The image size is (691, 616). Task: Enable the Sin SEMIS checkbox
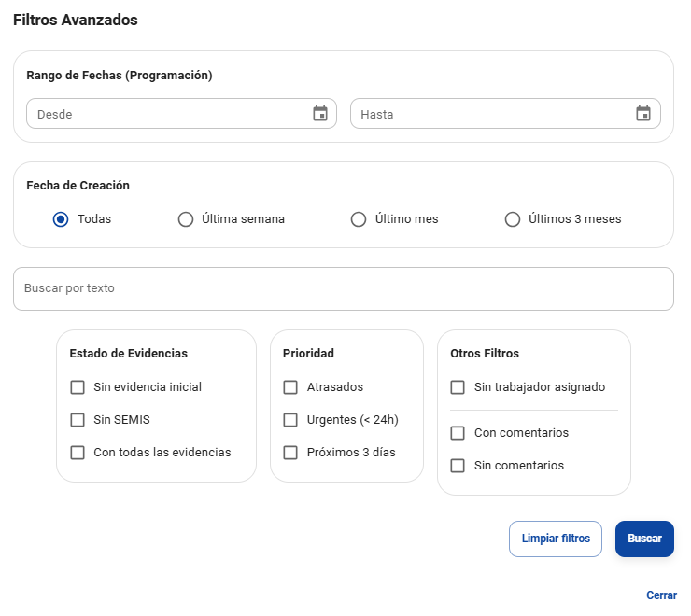tap(78, 420)
